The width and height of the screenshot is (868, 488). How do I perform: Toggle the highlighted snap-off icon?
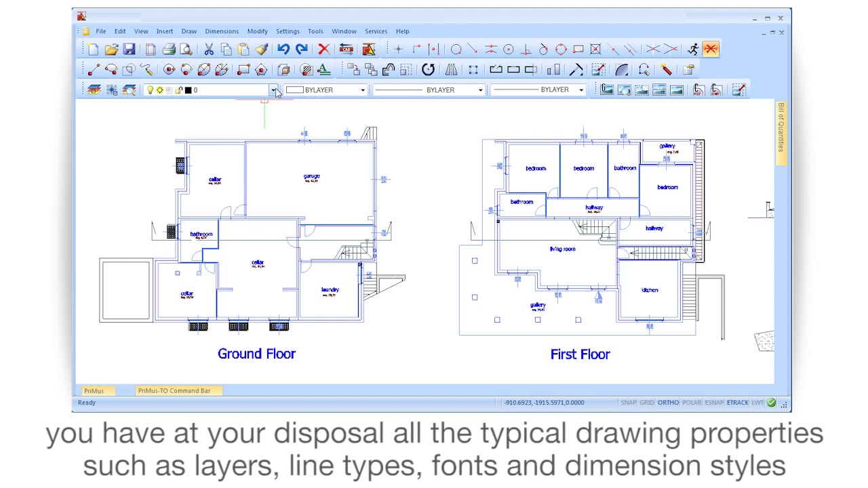point(711,49)
